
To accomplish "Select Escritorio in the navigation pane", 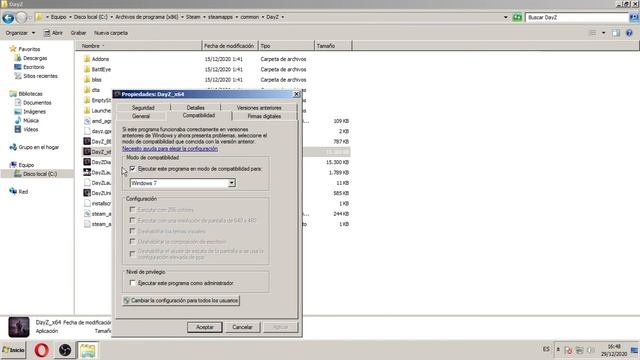I will pyautogui.click(x=33, y=67).
